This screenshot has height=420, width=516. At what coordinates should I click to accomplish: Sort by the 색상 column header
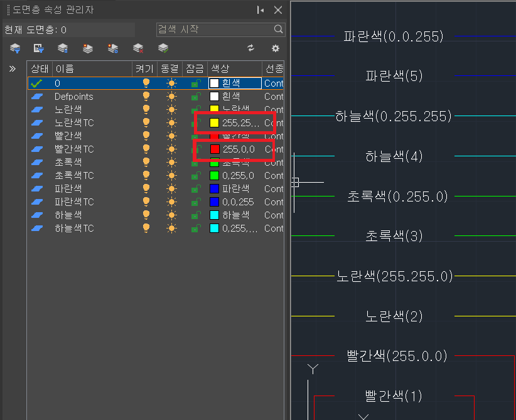[235, 69]
